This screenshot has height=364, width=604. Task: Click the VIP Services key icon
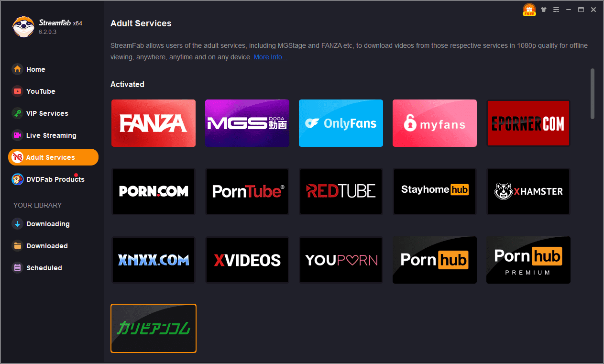tap(17, 113)
